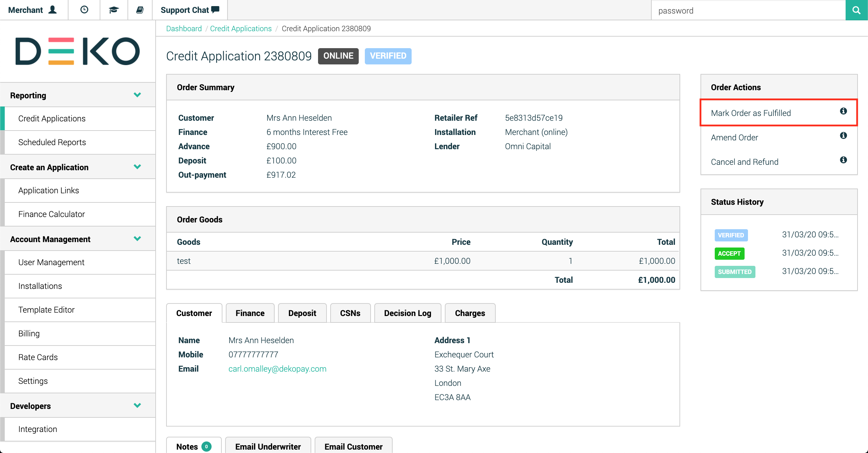
Task: Click the book documentation icon
Action: pos(140,10)
